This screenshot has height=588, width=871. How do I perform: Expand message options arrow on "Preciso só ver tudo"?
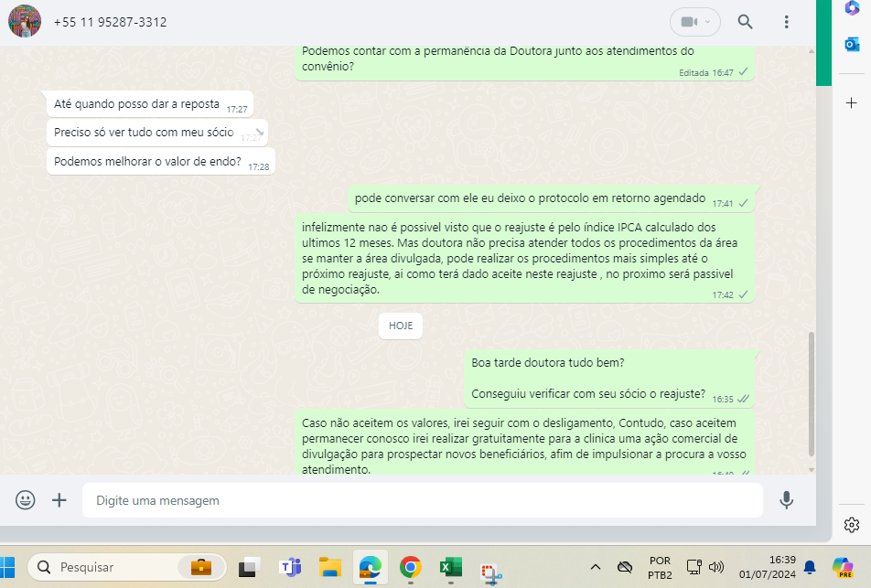click(259, 132)
